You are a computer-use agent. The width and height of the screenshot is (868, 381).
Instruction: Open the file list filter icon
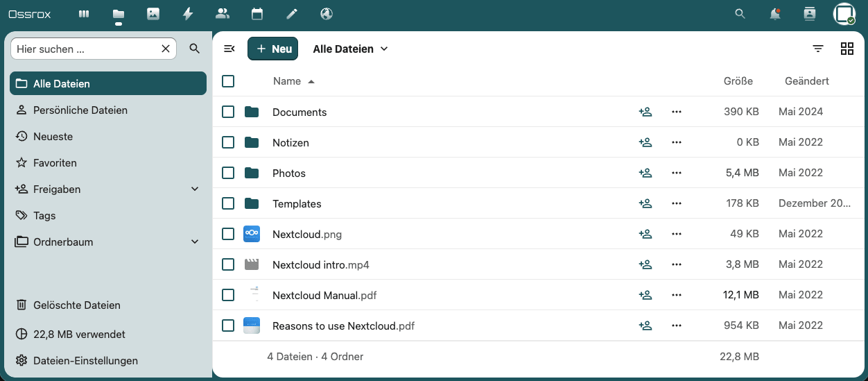pyautogui.click(x=818, y=49)
